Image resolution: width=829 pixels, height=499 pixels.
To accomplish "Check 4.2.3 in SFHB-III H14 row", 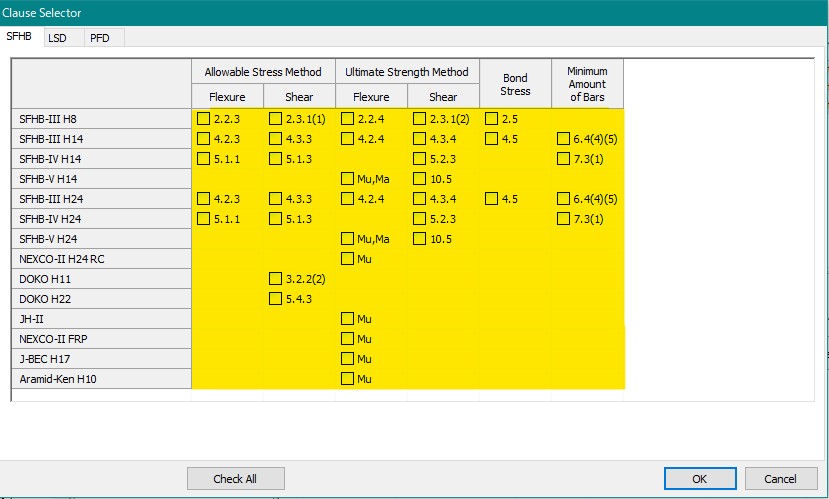I will click(204, 138).
